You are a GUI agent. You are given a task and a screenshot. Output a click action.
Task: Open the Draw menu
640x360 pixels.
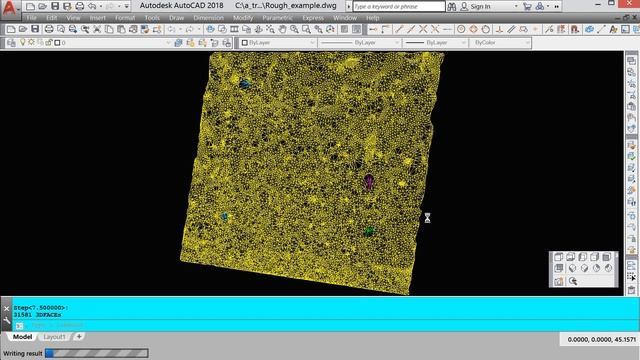point(176,18)
